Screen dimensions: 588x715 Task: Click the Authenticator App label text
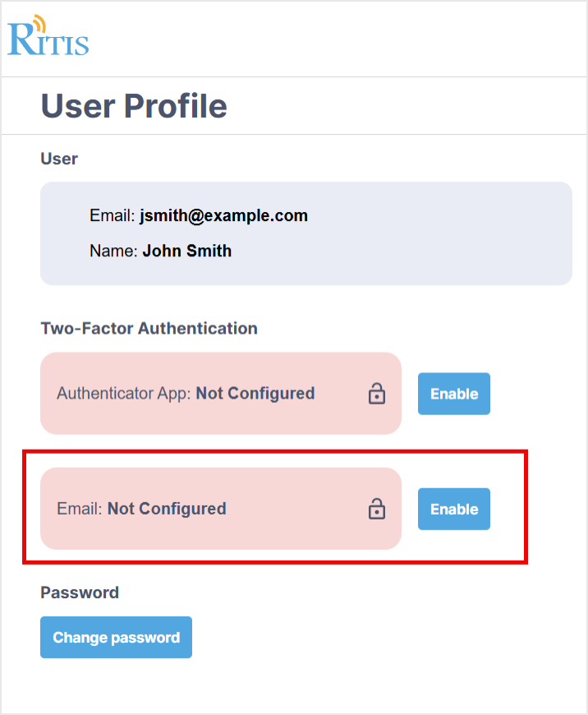(123, 394)
